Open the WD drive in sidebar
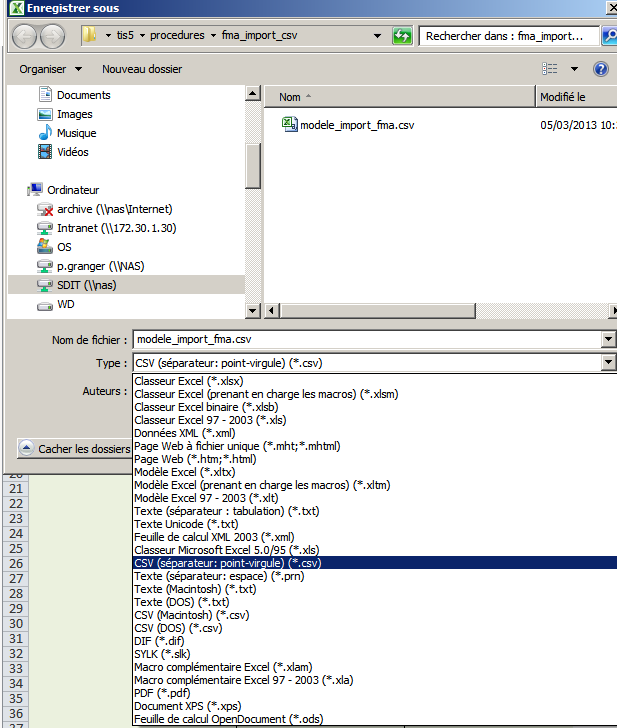 pyautogui.click(x=66, y=304)
